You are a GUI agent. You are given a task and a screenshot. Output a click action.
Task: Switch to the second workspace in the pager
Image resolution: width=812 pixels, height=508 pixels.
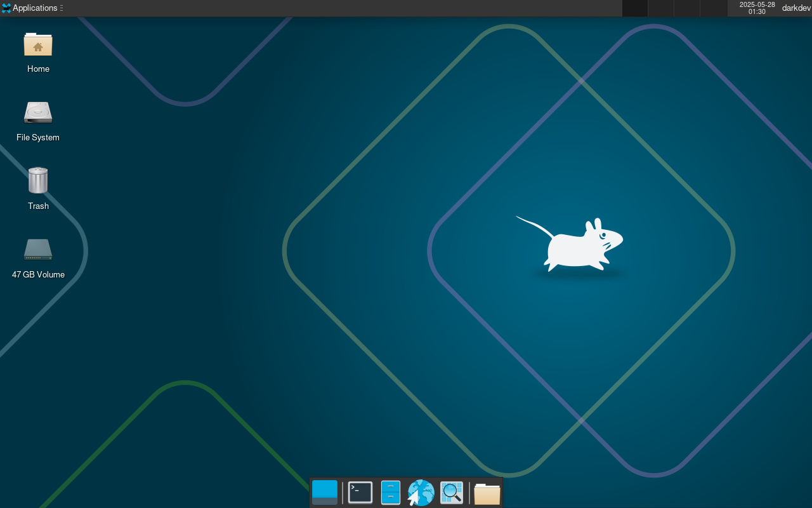pyautogui.click(x=660, y=8)
